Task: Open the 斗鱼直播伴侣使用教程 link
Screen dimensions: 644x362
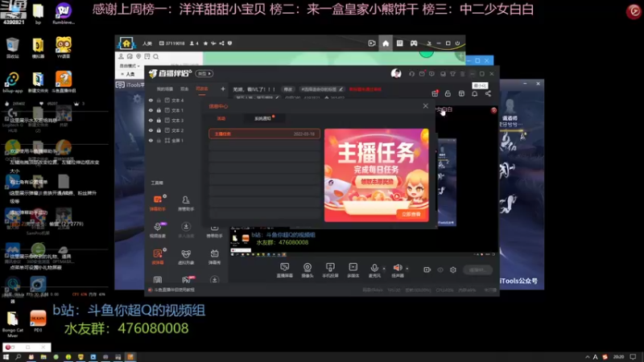Action: pyautogui.click(x=175, y=290)
